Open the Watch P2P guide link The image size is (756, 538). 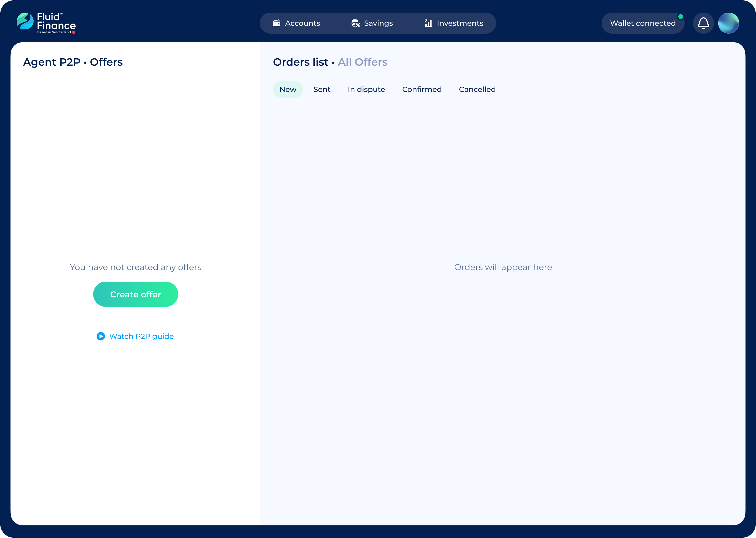pos(141,336)
